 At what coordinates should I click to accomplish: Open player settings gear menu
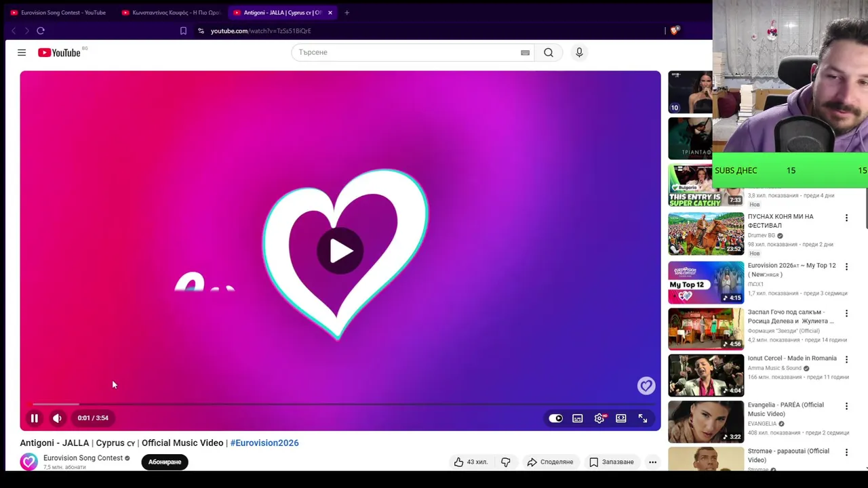click(x=599, y=418)
